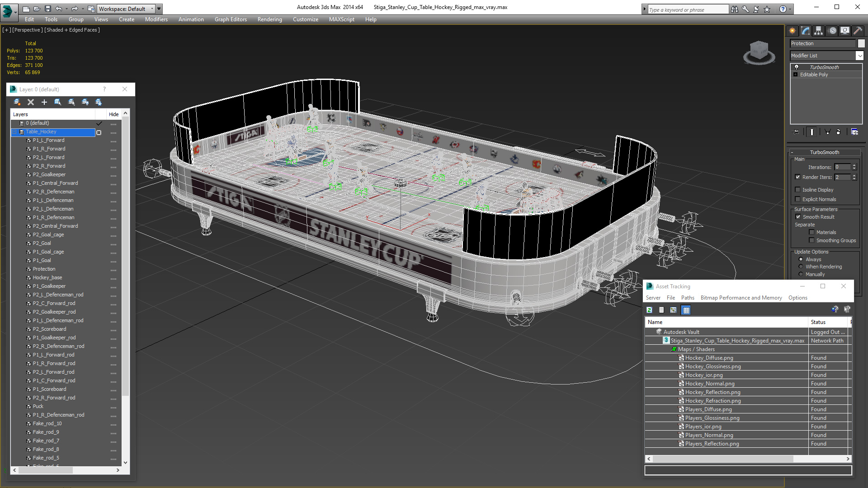868x488 pixels.
Task: Open the MAXScript menu
Action: click(x=341, y=19)
